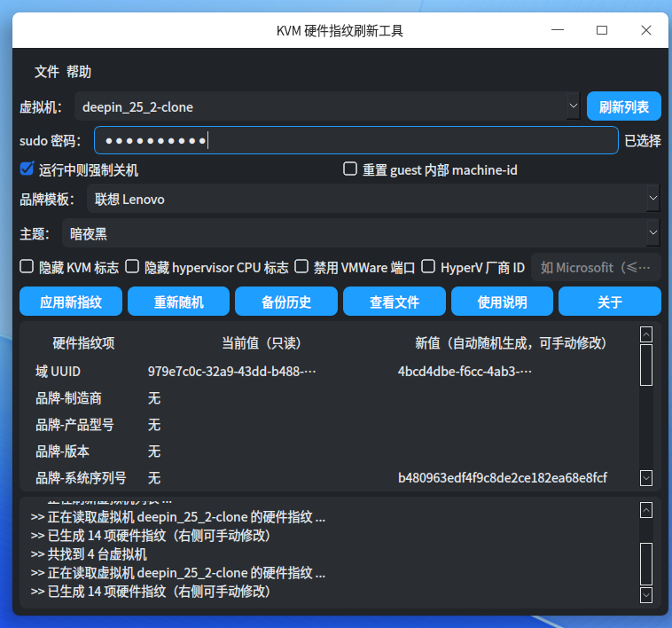This screenshot has width=672, height=628.
Task: Toggle 运行中则强制关机 checkbox
Action: point(27,169)
